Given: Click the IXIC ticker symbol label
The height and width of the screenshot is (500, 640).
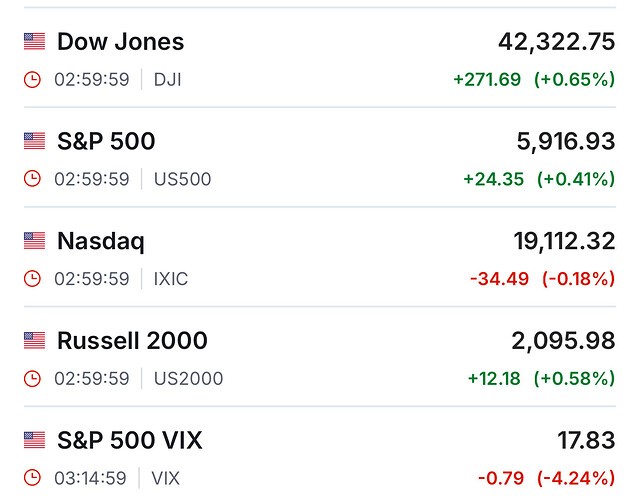Looking at the screenshot, I should tap(171, 279).
